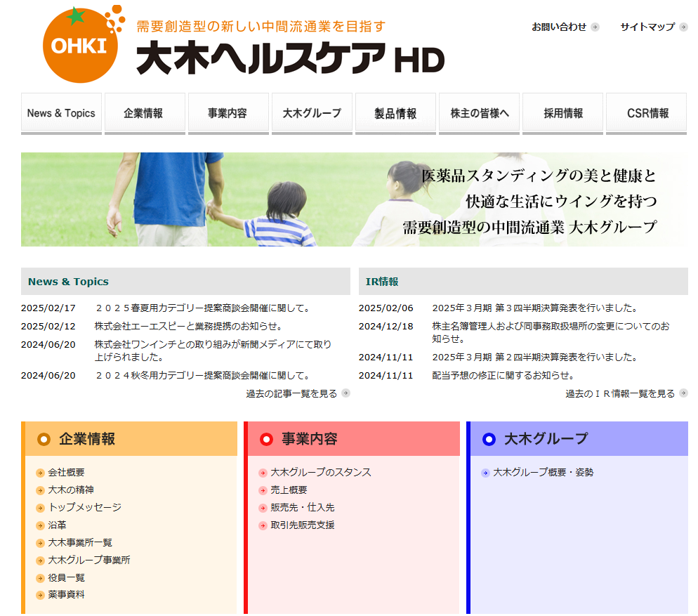View past articles via 過去の記事一覧を見る
The height and width of the screenshot is (616, 698).
coord(291,394)
